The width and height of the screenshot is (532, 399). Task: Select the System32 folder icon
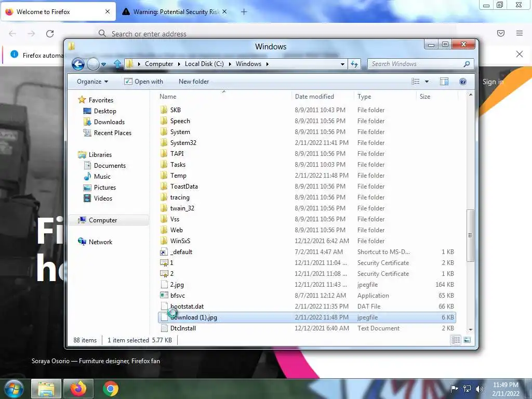pyautogui.click(x=164, y=142)
